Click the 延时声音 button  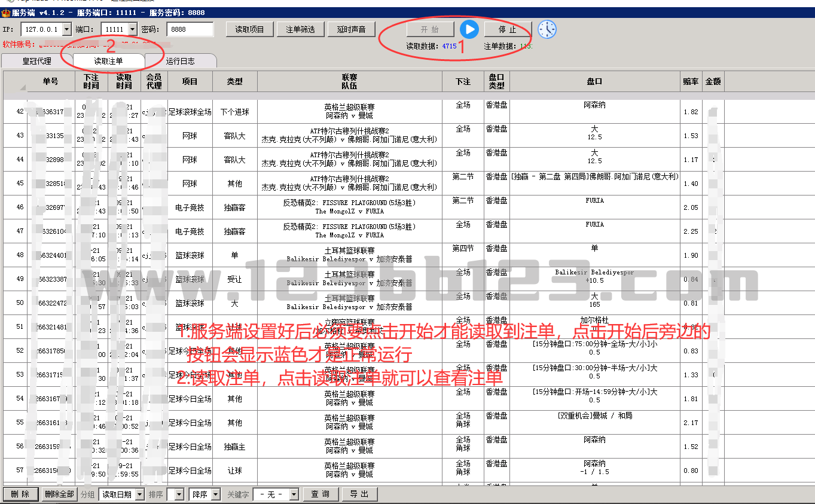click(x=351, y=29)
